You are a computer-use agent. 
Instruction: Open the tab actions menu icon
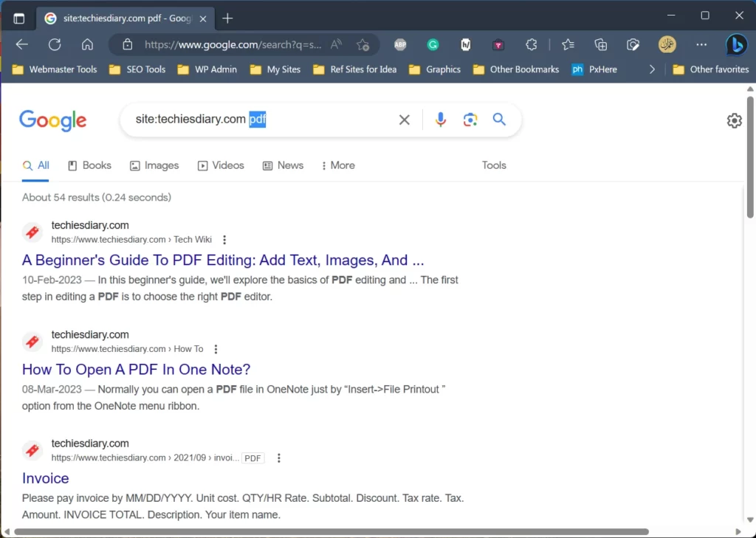[18, 18]
